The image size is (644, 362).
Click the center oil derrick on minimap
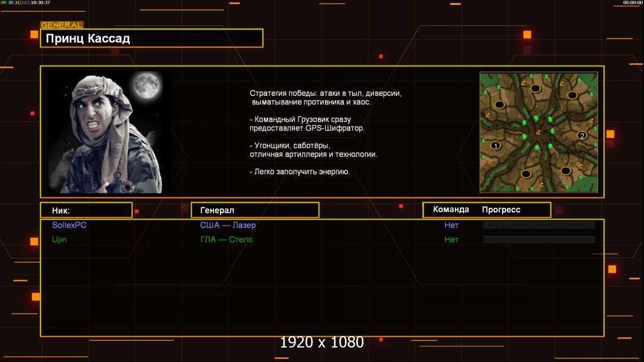(538, 133)
